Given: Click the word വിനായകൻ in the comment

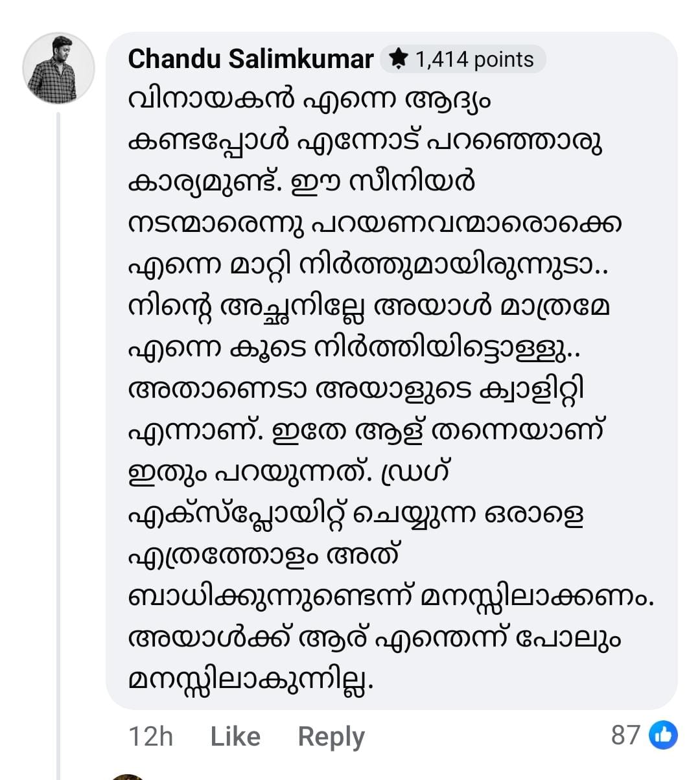Looking at the screenshot, I should coord(211,100).
